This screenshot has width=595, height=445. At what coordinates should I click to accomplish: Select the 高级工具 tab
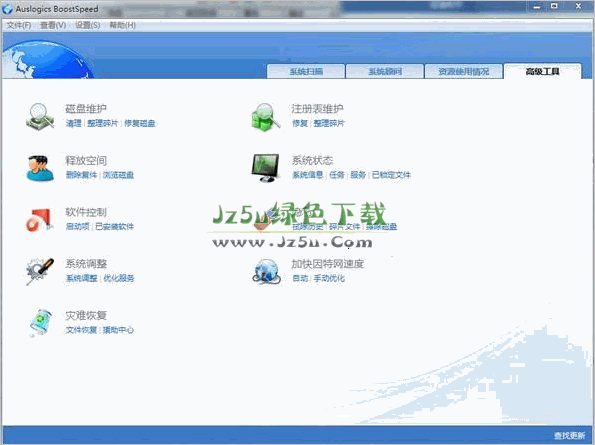[x=542, y=71]
